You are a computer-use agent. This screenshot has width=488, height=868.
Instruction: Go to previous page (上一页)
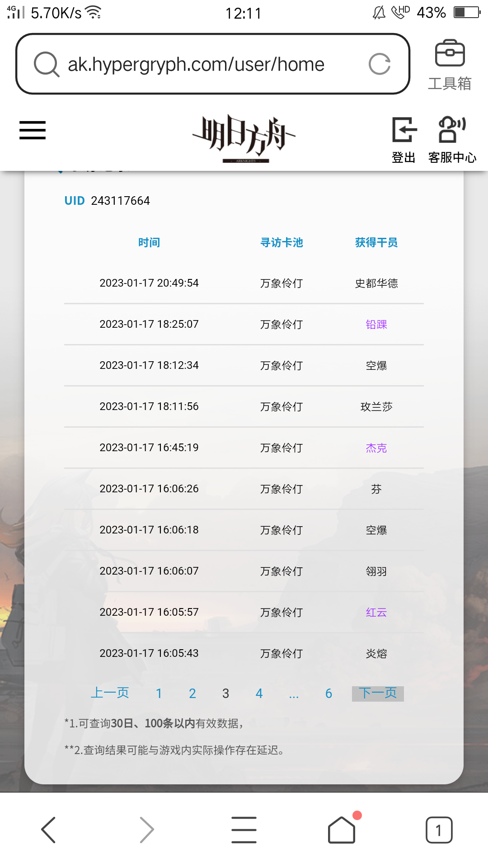coord(110,693)
